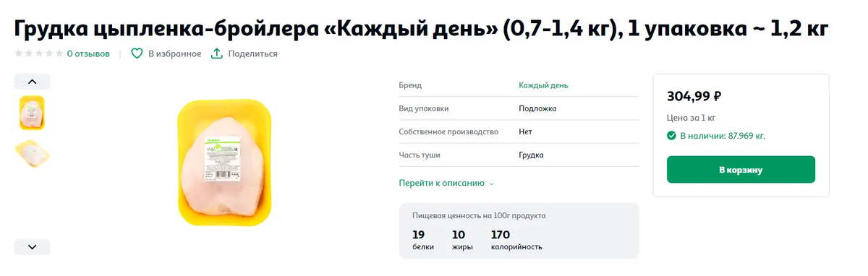Open the 0 отзывов reviews link
Image resolution: width=868 pixels, height=276 pixels.
[88, 53]
